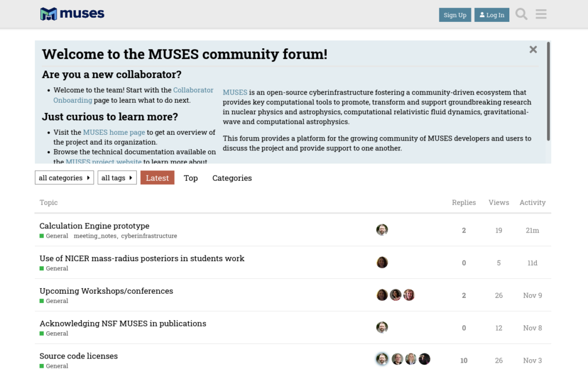Click avatar on Calculation Engine prototype row
The width and height of the screenshot is (588, 369).
coord(382,230)
